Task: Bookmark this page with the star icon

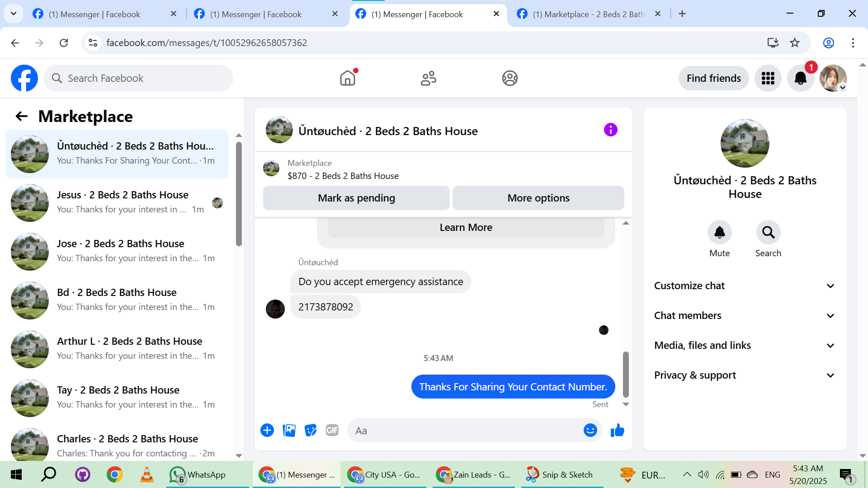Action: tap(795, 43)
